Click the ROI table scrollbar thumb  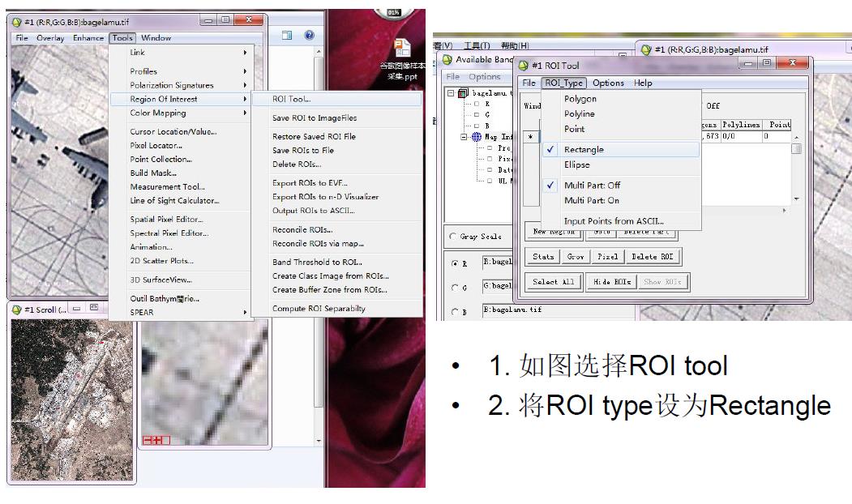(796, 148)
